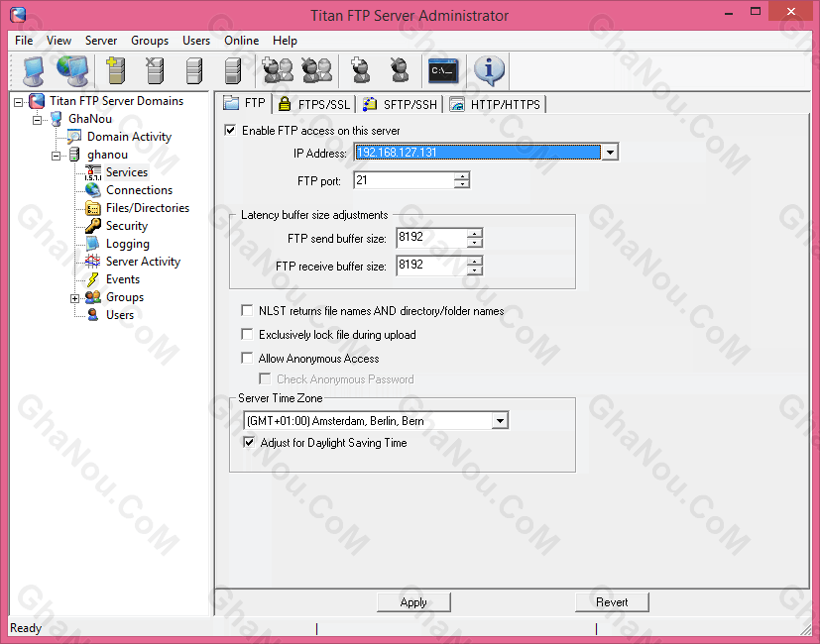
Task: Click the ghanou server icon in tree
Action: 74,155
